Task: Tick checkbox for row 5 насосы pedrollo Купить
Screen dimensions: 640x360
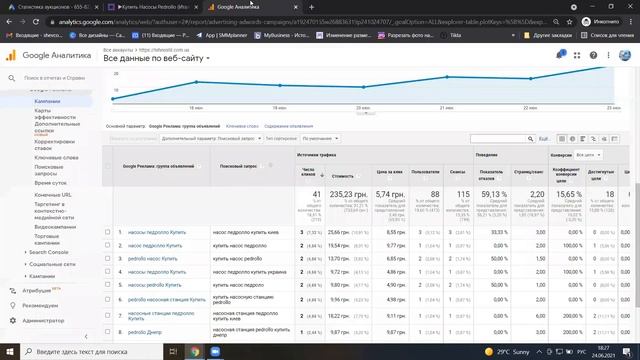Action: 108,284
